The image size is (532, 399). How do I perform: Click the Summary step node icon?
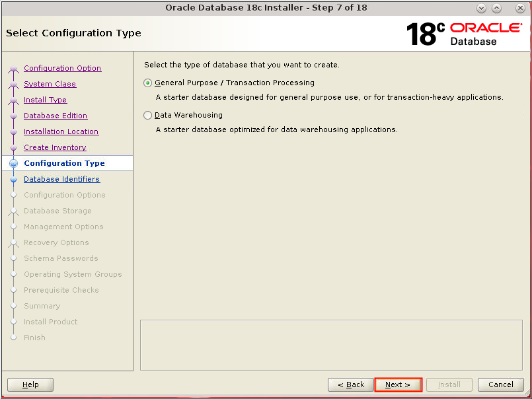pyautogui.click(x=14, y=306)
